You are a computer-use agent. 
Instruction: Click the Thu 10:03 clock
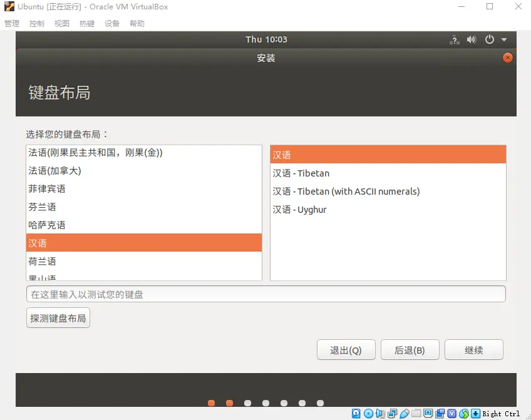click(266, 39)
